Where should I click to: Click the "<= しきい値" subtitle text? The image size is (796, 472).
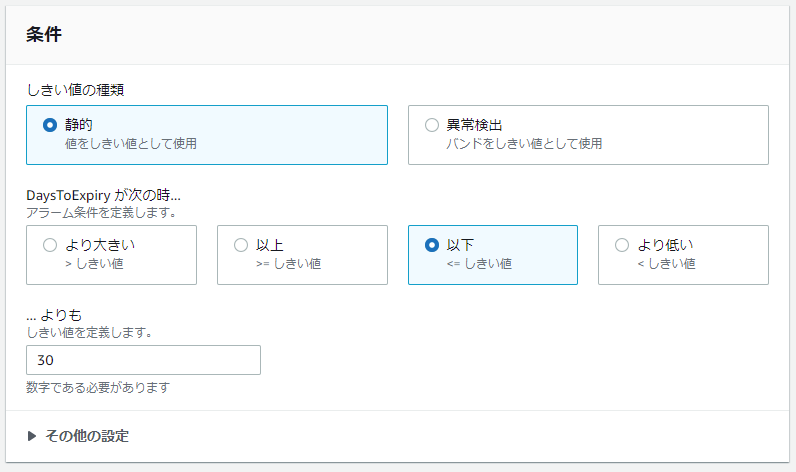pos(479,264)
